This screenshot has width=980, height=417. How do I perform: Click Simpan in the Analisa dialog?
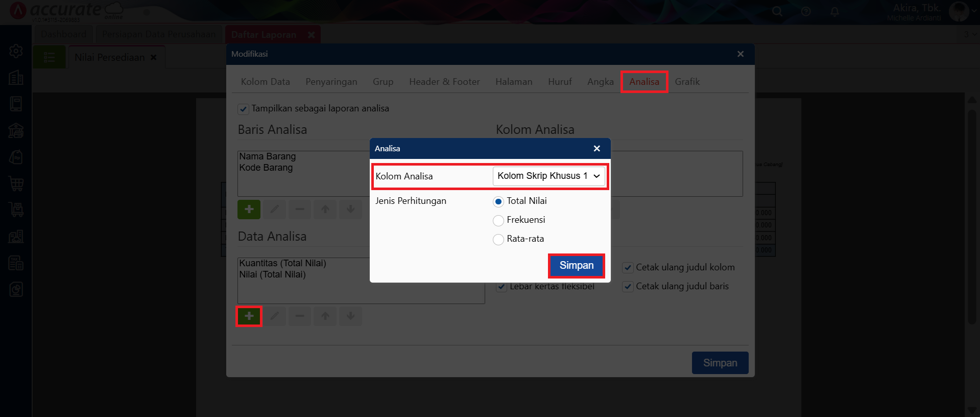click(576, 266)
